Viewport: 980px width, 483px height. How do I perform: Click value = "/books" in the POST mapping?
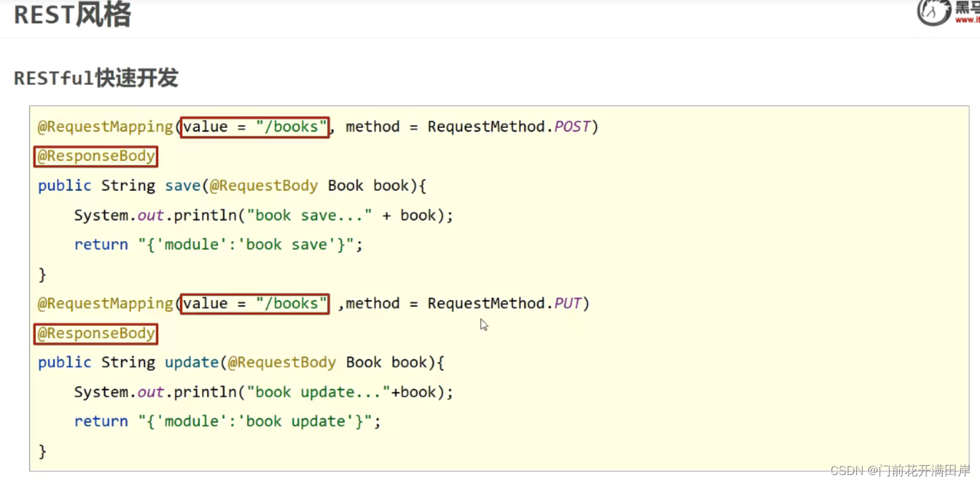pos(254,127)
